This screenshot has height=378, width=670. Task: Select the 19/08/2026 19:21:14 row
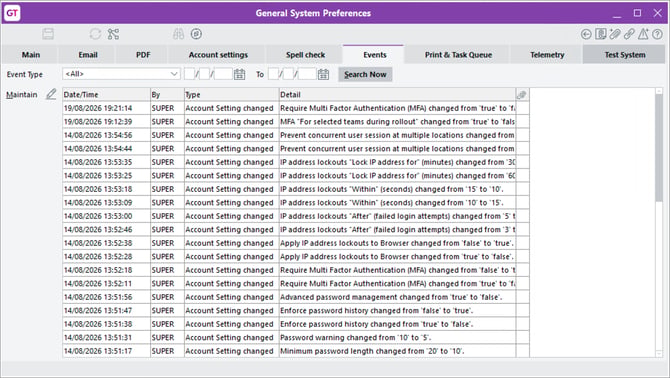coord(296,108)
